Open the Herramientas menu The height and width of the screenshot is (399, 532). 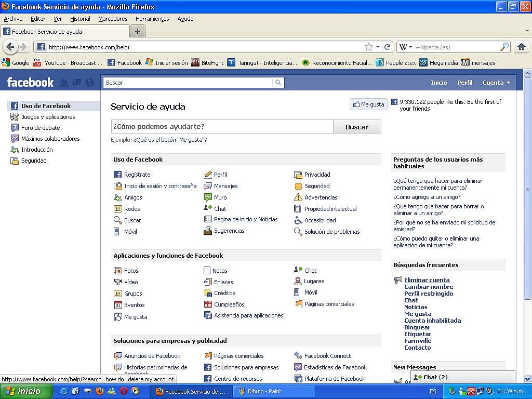tap(152, 19)
